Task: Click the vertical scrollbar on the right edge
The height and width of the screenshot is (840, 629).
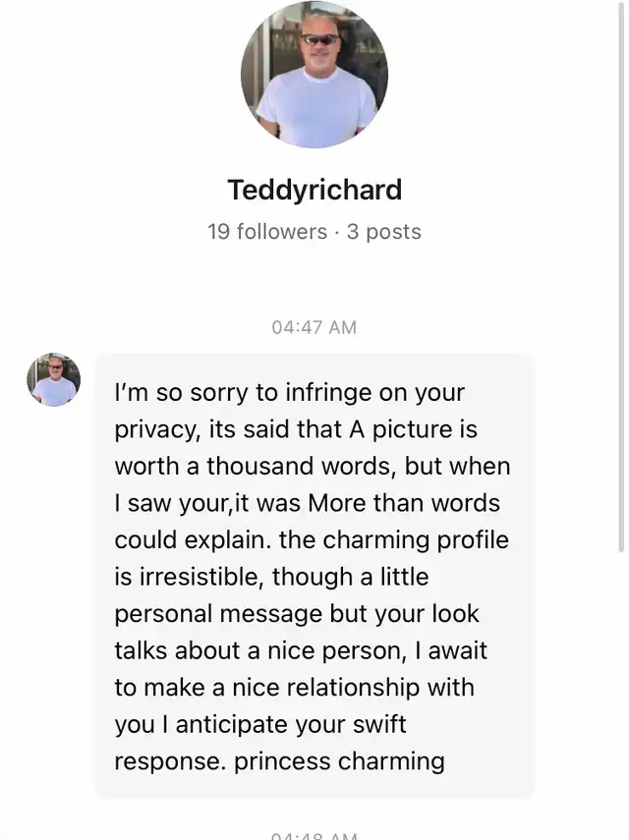Action: [x=620, y=275]
